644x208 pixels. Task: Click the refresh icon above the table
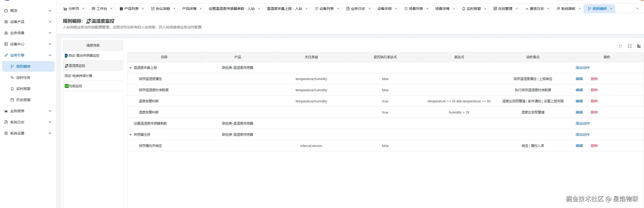[x=620, y=46]
